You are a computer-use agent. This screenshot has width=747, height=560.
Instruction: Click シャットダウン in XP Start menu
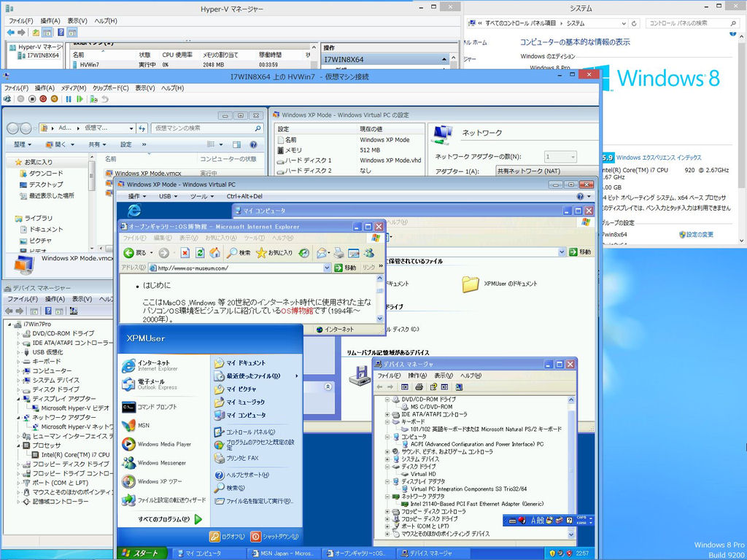click(275, 536)
